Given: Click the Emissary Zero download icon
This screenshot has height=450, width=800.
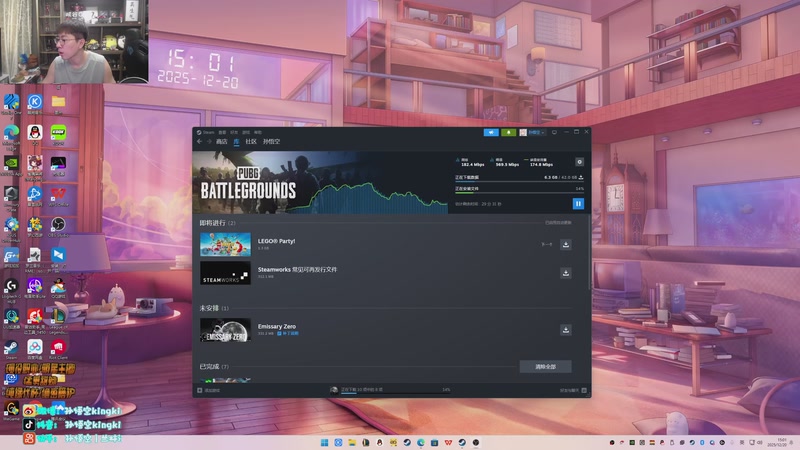Looking at the screenshot, I should coord(565,330).
